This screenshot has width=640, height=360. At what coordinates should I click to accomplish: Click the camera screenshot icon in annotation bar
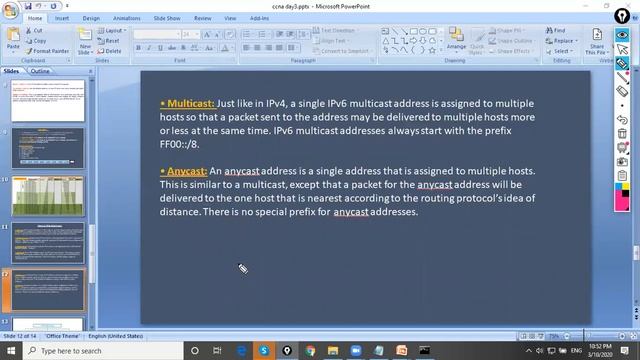[x=622, y=162]
